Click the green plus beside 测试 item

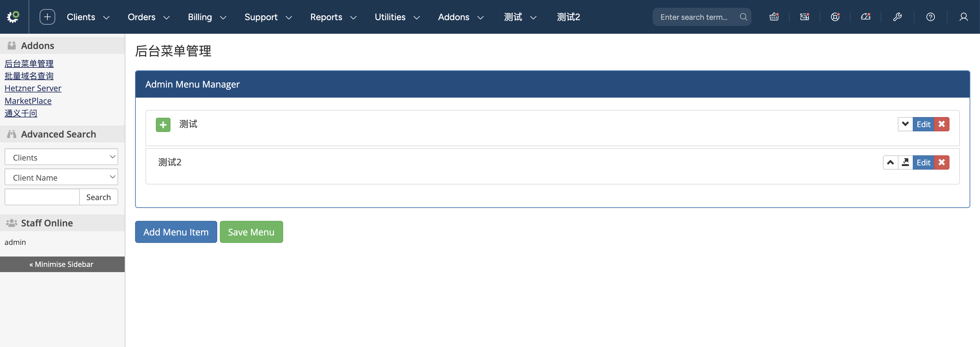tap(163, 125)
